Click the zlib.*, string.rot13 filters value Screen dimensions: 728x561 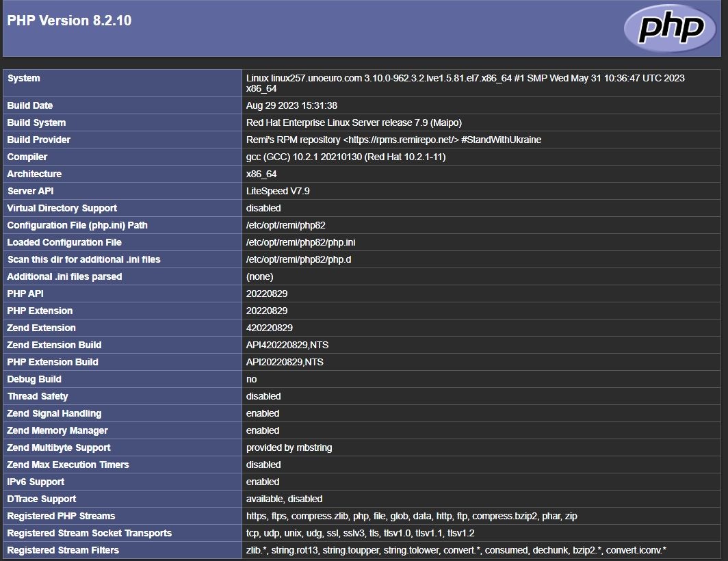[456, 550]
